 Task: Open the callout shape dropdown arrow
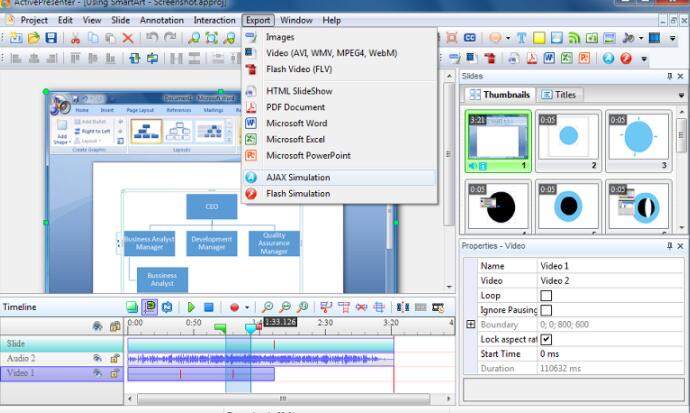pyautogui.click(x=508, y=38)
